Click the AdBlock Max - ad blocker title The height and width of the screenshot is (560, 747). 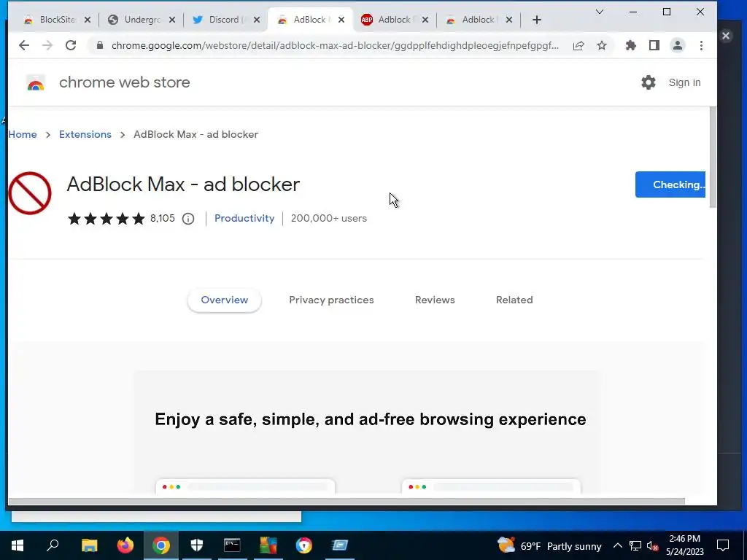[183, 184]
